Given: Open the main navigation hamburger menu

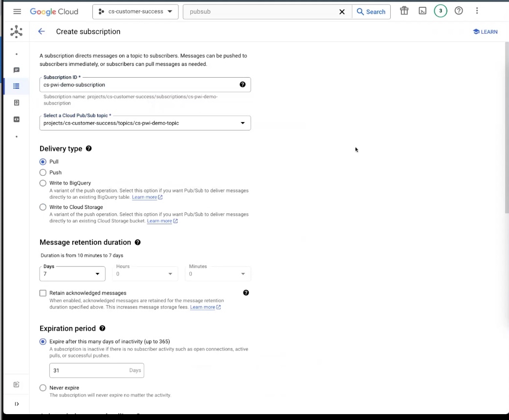Looking at the screenshot, I should 17,11.
